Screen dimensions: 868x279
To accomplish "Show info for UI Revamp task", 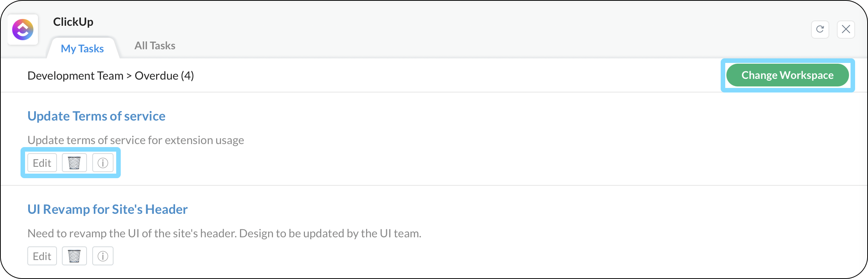I will click(103, 256).
